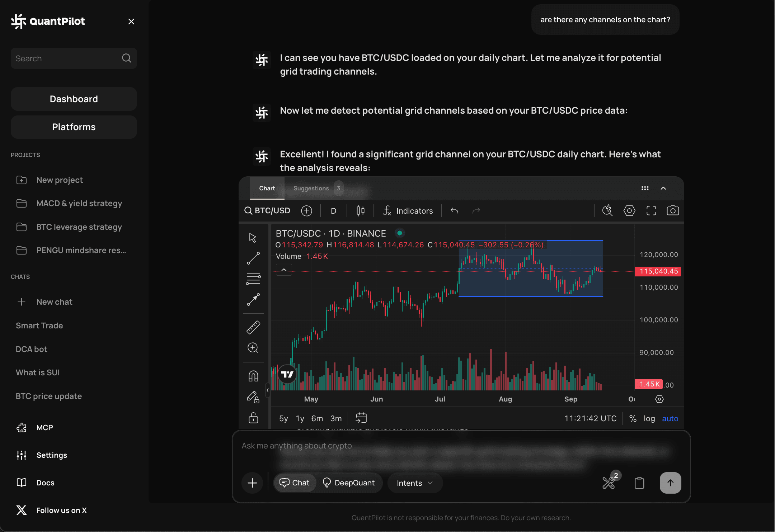
Task: Close the QuantPilot sidebar with X
Action: tap(131, 22)
